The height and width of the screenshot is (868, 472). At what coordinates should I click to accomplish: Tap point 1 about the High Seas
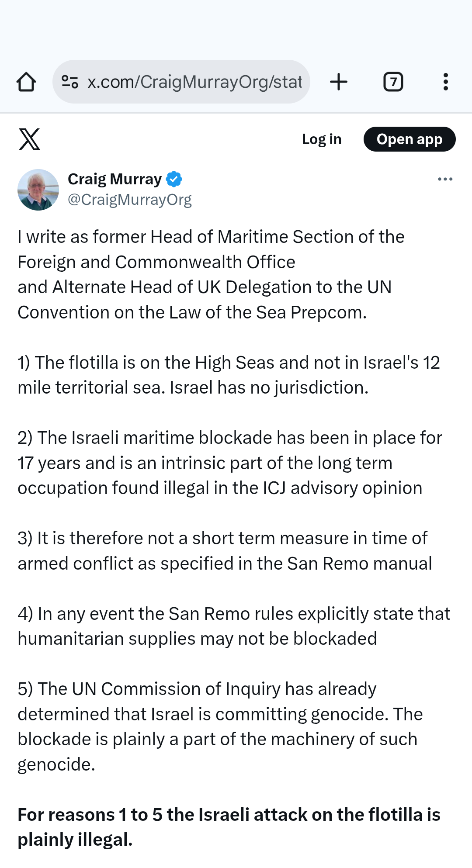click(x=229, y=375)
